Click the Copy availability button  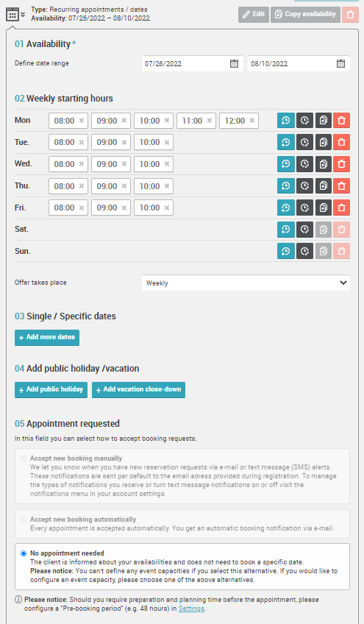[305, 14]
